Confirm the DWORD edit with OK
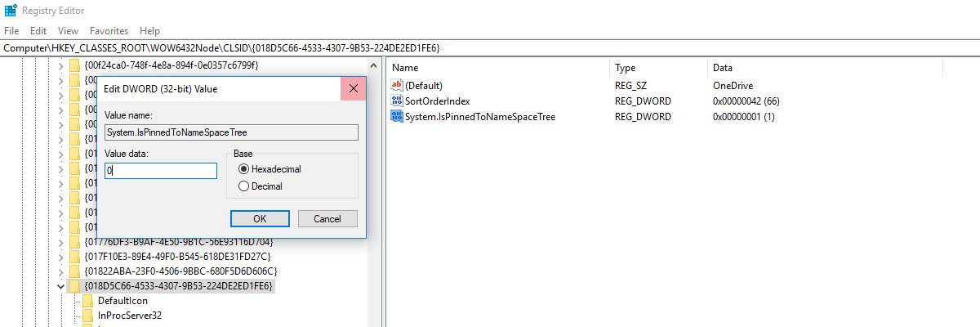 (x=260, y=219)
